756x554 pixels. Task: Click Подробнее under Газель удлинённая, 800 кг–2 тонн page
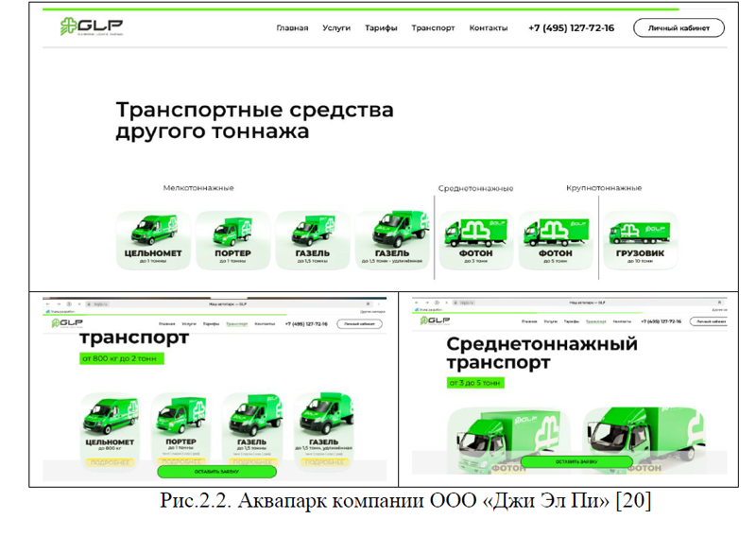click(x=323, y=462)
